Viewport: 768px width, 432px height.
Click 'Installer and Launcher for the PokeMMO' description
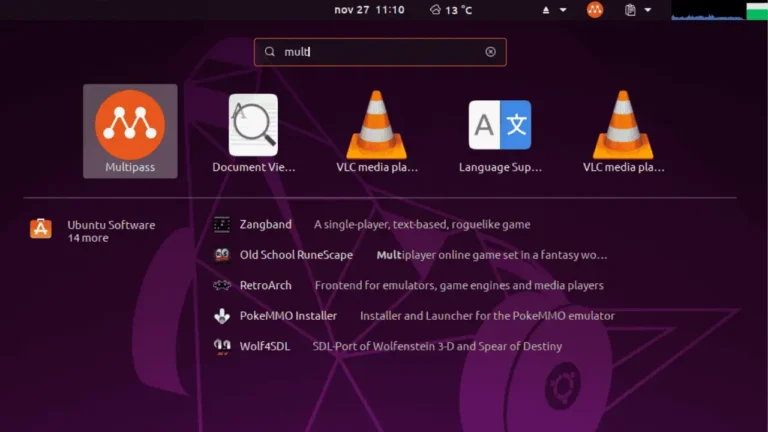[x=487, y=316]
